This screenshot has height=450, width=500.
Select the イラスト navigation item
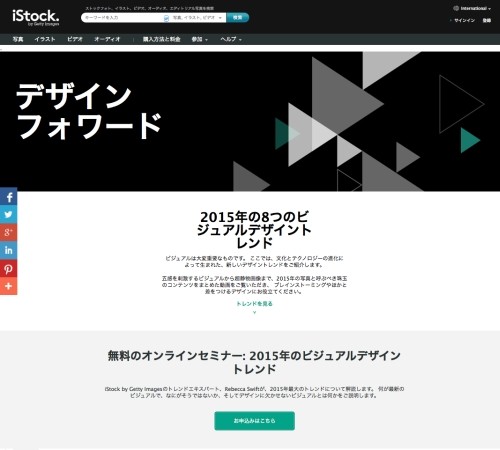tap(45, 39)
